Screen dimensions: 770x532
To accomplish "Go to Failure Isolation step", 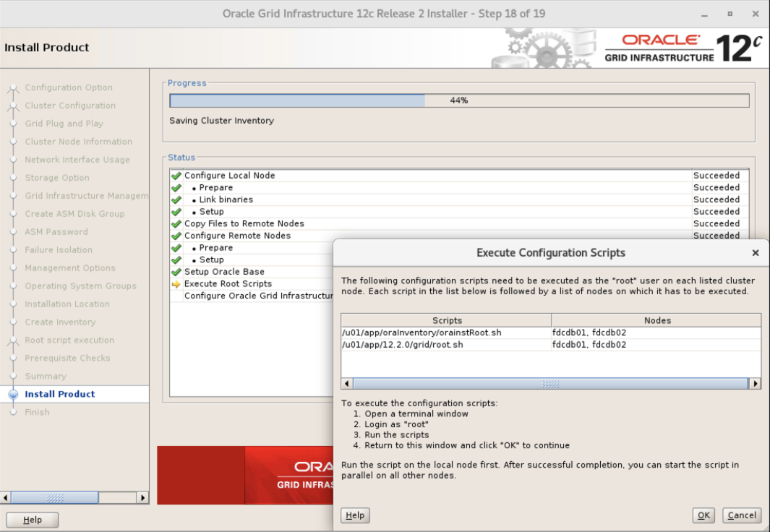I will tap(59, 250).
